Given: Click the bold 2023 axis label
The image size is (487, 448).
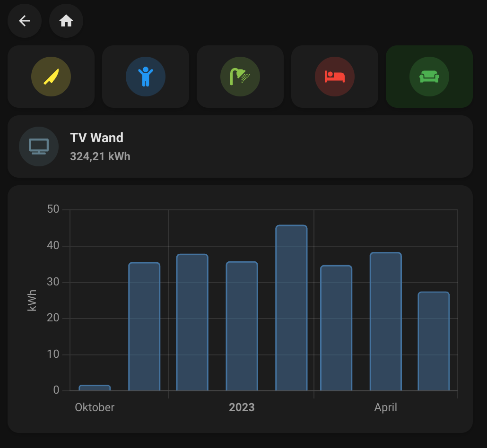Looking at the screenshot, I should click(x=242, y=407).
